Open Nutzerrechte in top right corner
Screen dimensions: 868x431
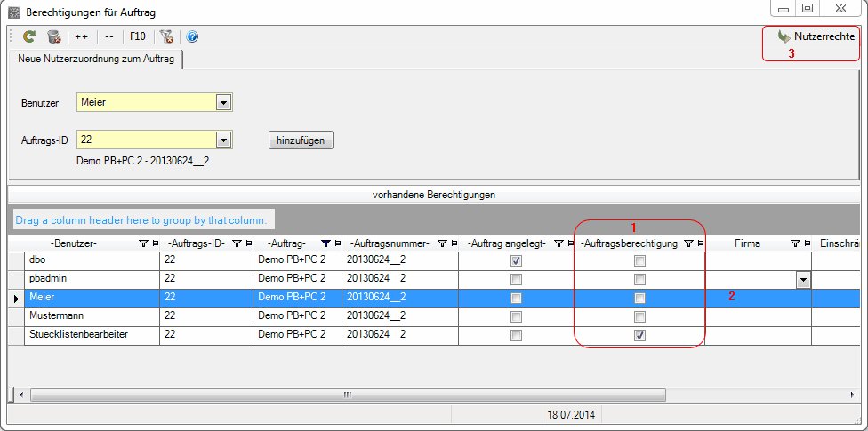pos(816,36)
